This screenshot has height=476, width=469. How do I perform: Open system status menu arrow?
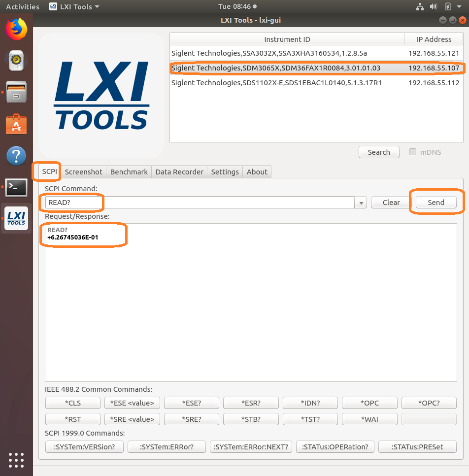tap(459, 7)
